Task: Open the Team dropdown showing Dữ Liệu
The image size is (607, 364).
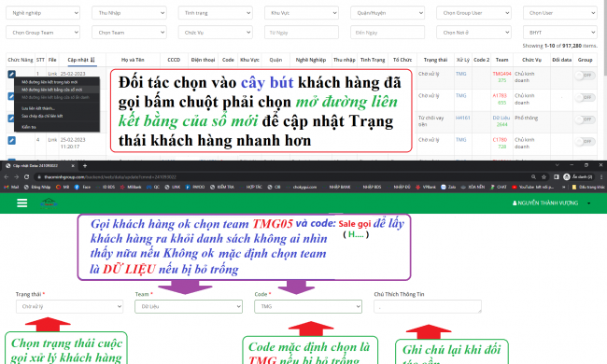Action: 189,306
